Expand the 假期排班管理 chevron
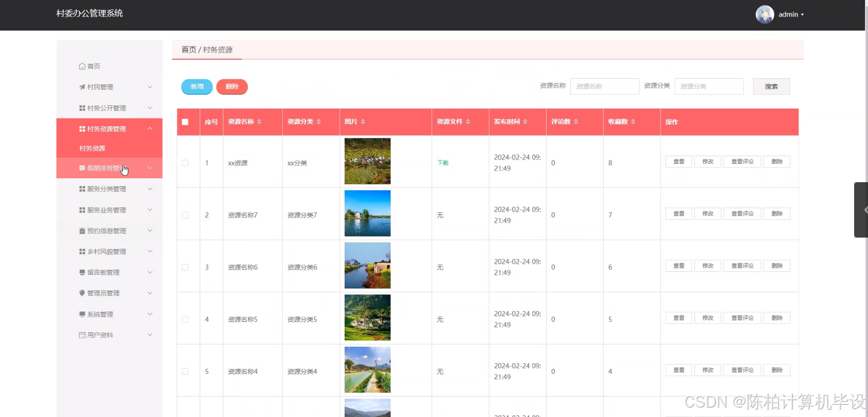The width and height of the screenshot is (868, 417). pyautogui.click(x=150, y=168)
